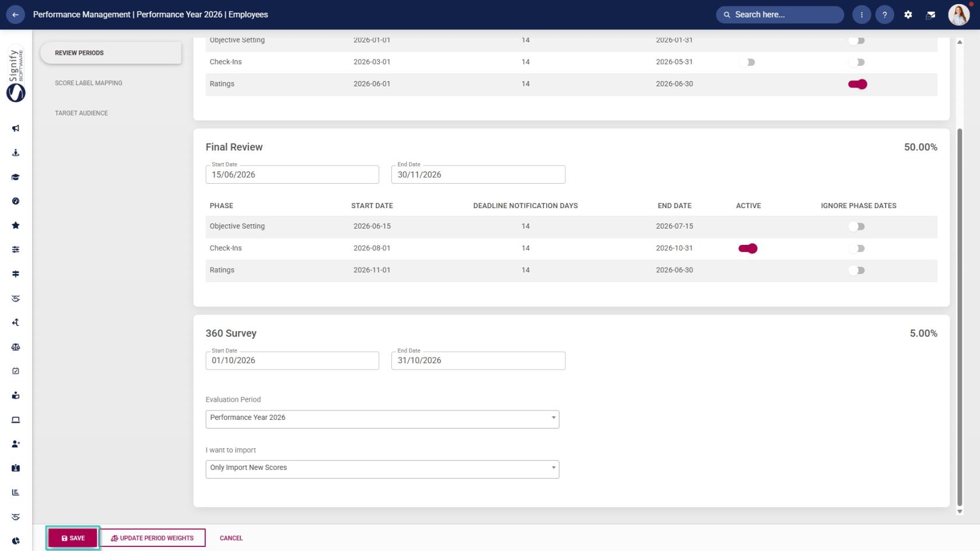980x551 pixels.
Task: Click Update Period Weights button
Action: (x=152, y=538)
